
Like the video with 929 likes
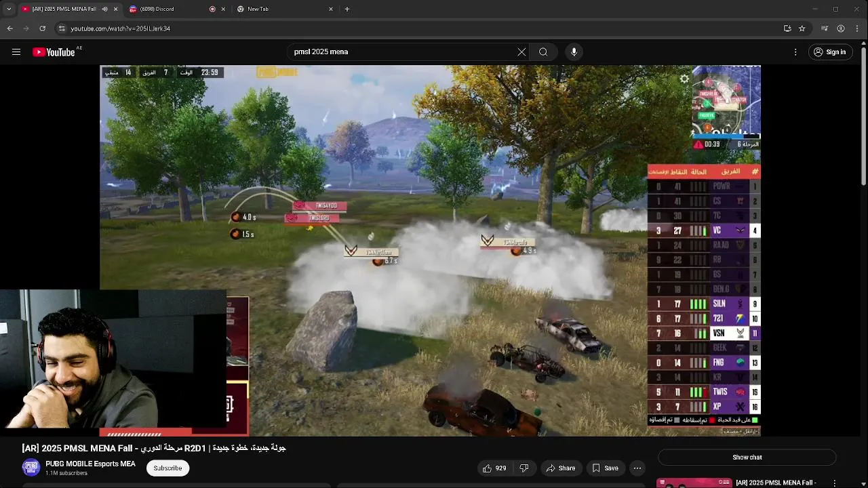pos(494,468)
